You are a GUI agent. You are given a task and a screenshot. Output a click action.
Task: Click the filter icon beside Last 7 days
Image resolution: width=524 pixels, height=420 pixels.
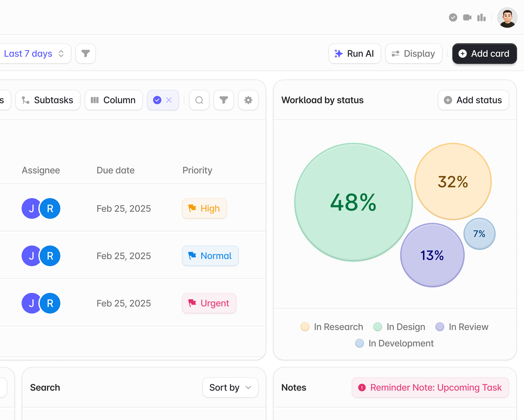[86, 53]
